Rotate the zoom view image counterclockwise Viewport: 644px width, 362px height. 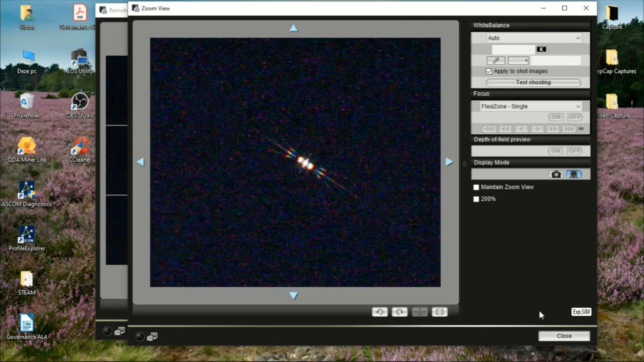(x=380, y=312)
